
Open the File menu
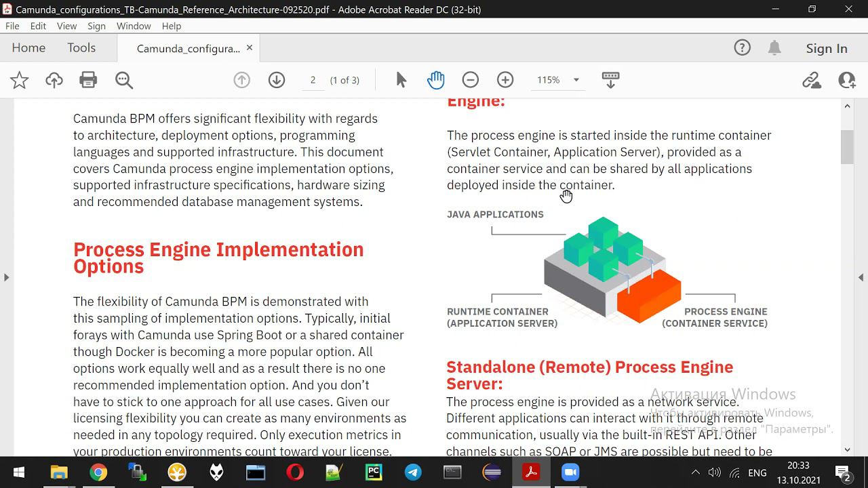(12, 26)
